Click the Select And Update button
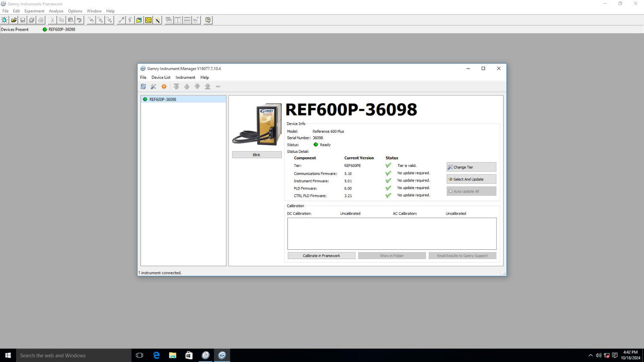The width and height of the screenshot is (644, 362). [471, 179]
